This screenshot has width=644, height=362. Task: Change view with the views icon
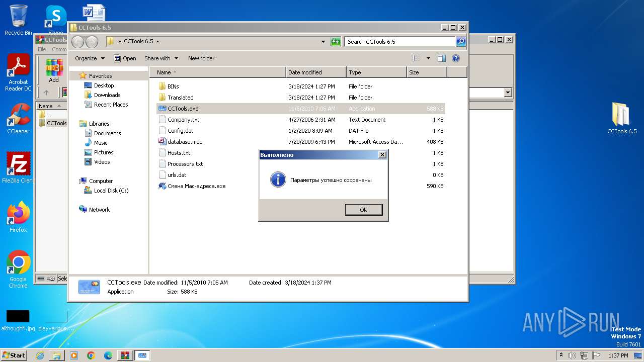coord(416,58)
